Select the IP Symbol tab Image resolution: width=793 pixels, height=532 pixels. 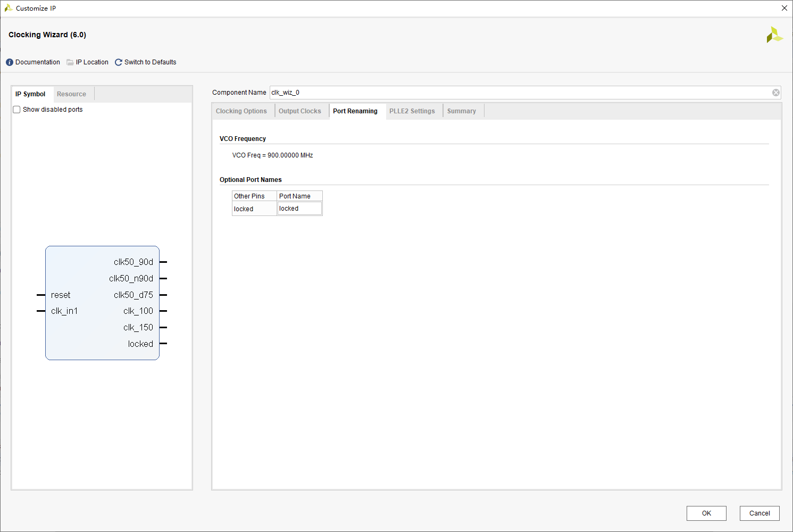[30, 94]
